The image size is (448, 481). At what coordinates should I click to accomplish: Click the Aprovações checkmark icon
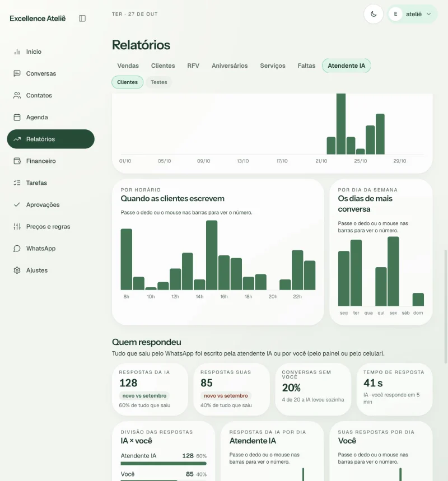(17, 204)
